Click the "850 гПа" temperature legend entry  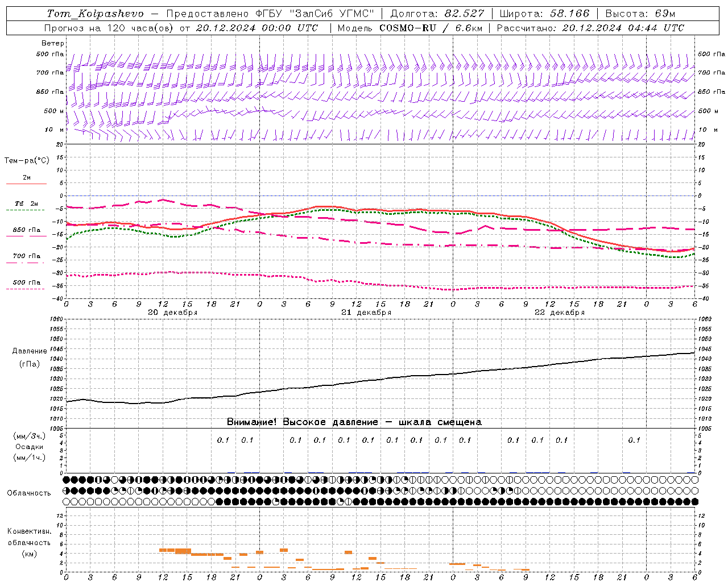click(26, 230)
